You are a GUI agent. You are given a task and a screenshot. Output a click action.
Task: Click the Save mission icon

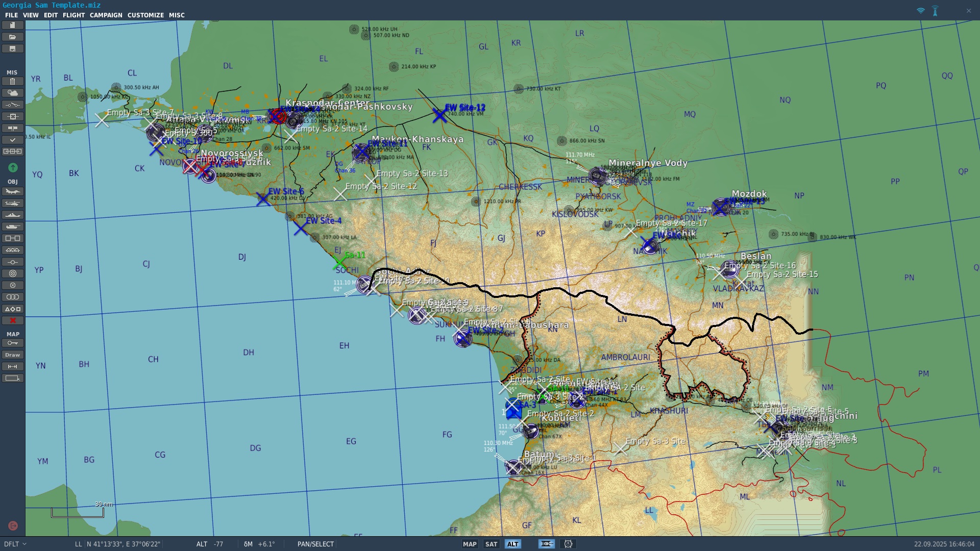[x=13, y=48]
